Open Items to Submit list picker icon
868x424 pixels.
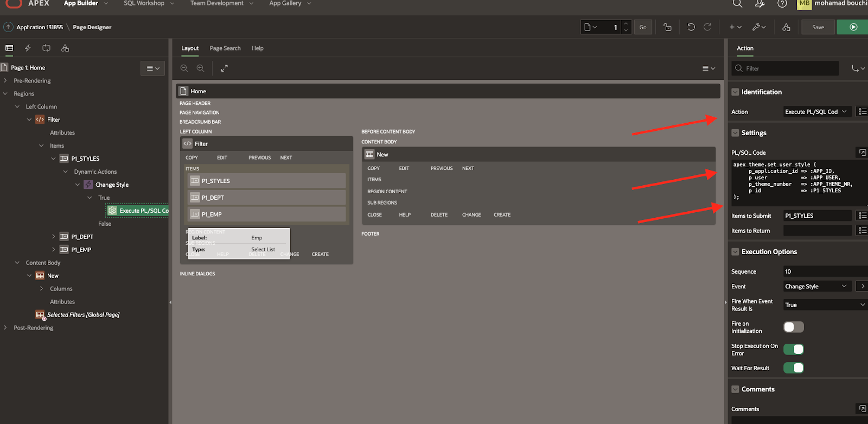(862, 216)
